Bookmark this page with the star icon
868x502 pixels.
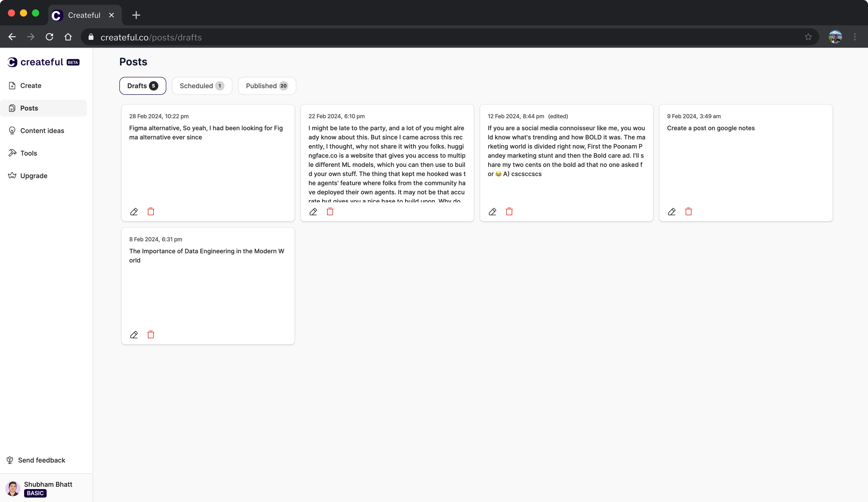coord(808,37)
